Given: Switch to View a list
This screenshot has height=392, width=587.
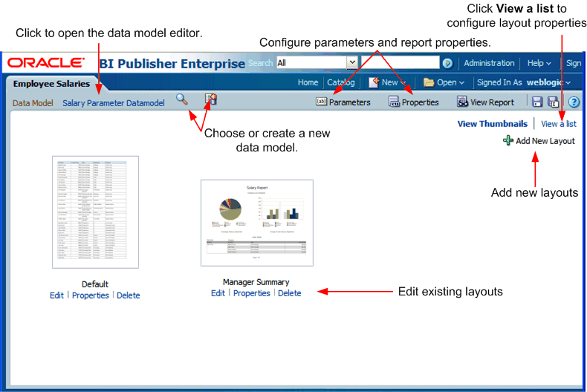Looking at the screenshot, I should 559,124.
